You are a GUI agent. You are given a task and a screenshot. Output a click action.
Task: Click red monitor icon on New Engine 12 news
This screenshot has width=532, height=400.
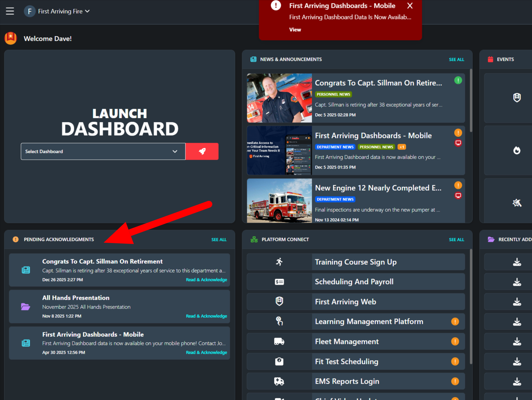(x=458, y=195)
